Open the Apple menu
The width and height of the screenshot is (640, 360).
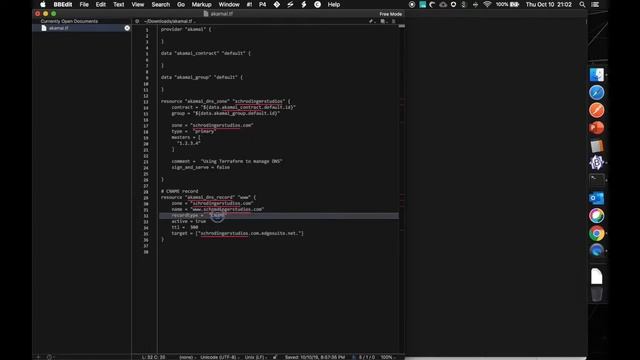pyautogui.click(x=42, y=4)
